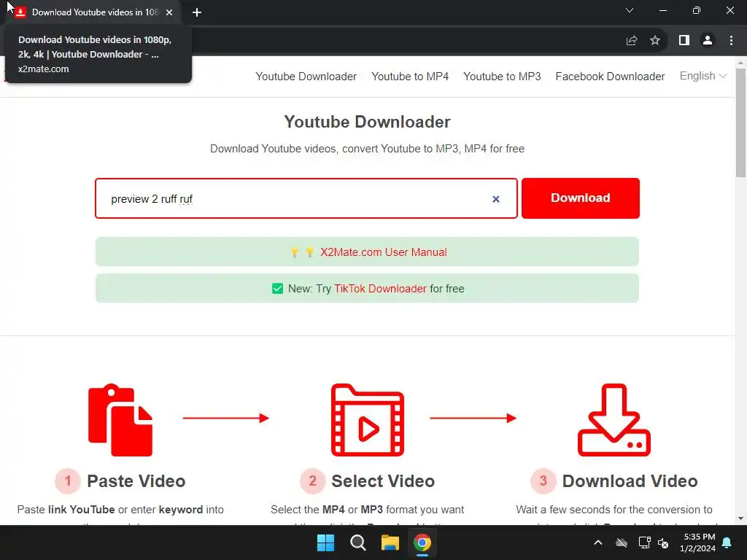
Task: Open the Youtube to MP4 page
Action: coord(410,76)
